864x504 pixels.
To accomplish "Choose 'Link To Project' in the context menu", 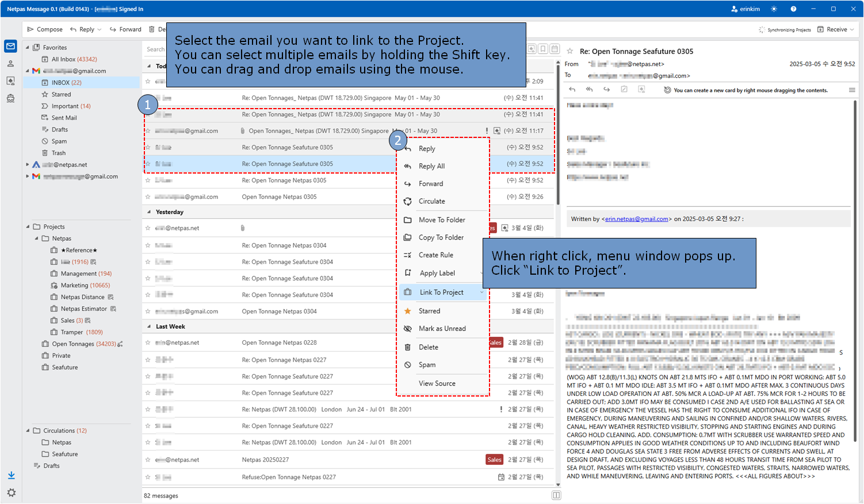I will pos(441,292).
